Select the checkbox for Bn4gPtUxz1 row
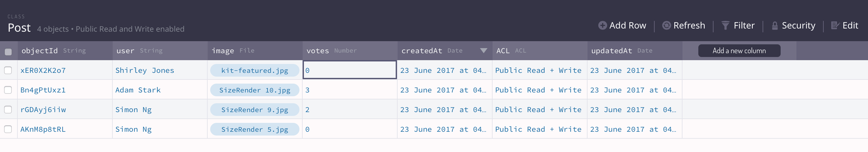The width and height of the screenshot is (868, 152). pos(8,90)
